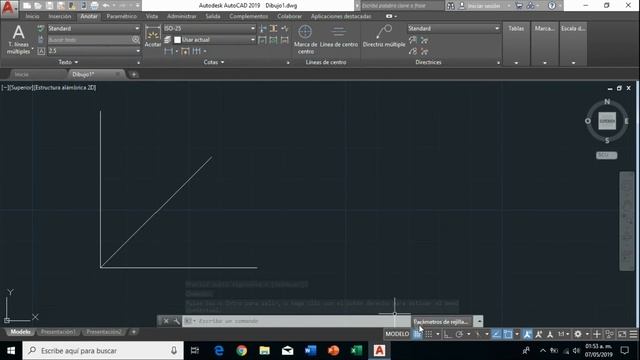
Task: Open the annotation scale 1:1 dropdown
Action: (x=563, y=334)
